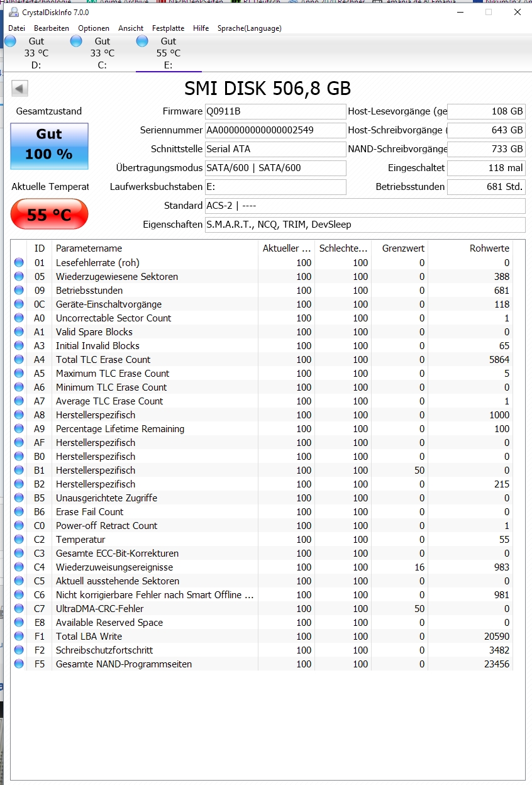
Task: Click status orb for Wiederzuweisungsereignisse
Action: [19, 567]
